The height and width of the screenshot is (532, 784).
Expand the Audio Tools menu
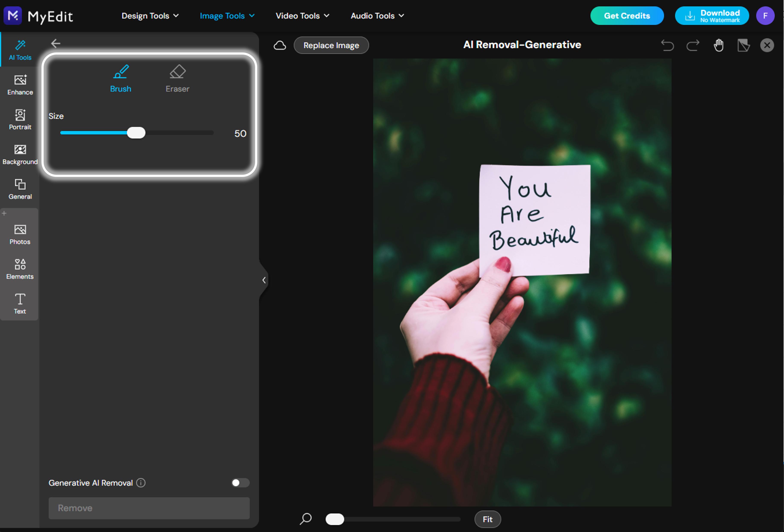(377, 15)
